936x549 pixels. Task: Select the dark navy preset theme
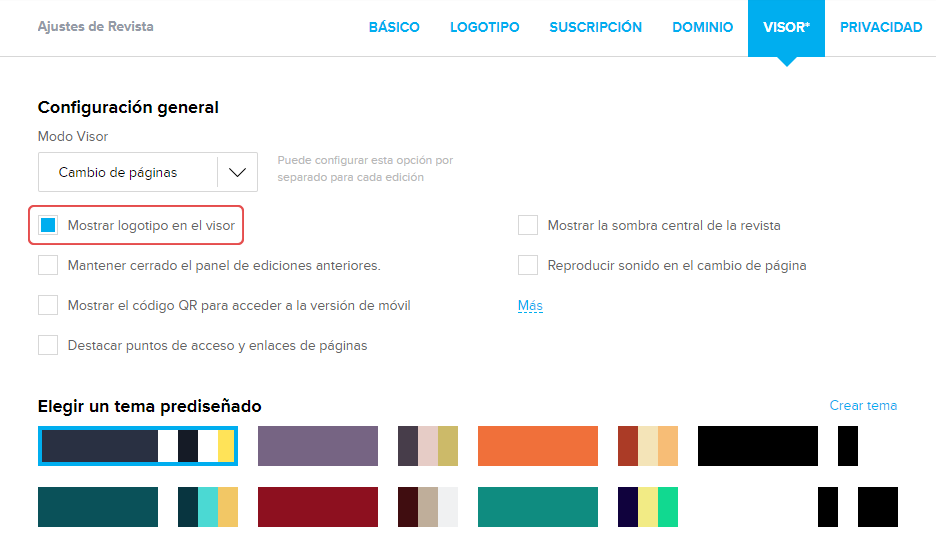pyautogui.click(x=98, y=446)
